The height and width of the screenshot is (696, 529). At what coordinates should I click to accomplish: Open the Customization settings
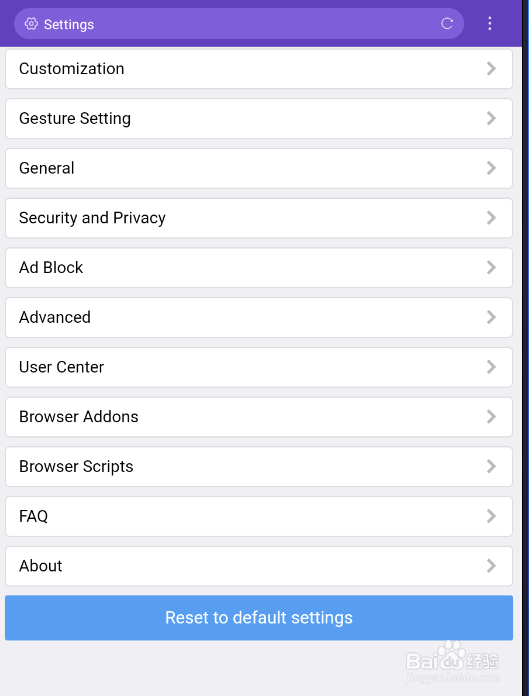pyautogui.click(x=259, y=69)
